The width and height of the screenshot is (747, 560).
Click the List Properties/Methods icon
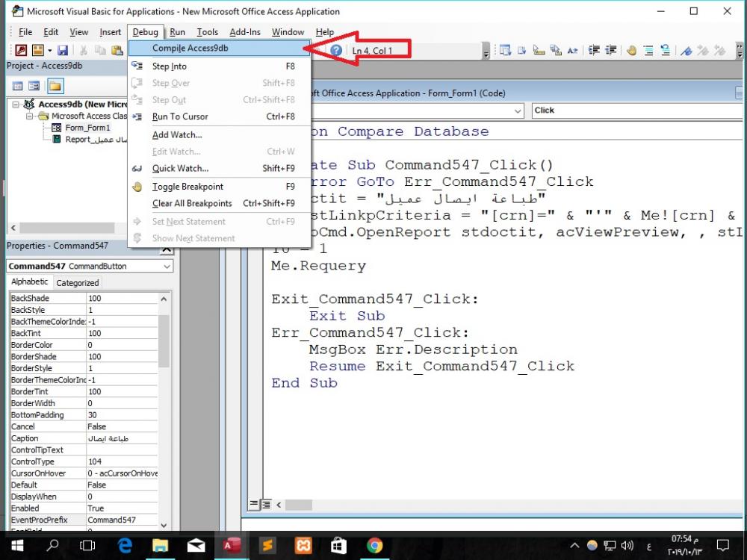point(505,50)
